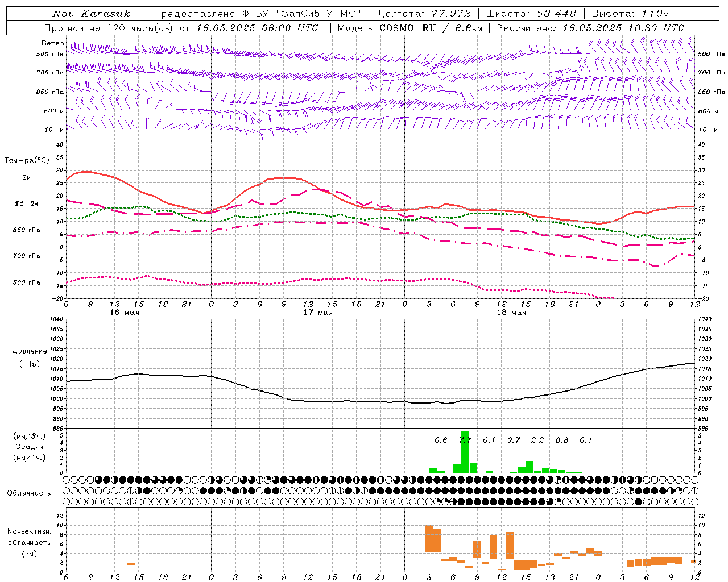Screen dimensions: 728x582
Task: Select the "850 гПа" label in the temperature legend
Action: point(27,230)
